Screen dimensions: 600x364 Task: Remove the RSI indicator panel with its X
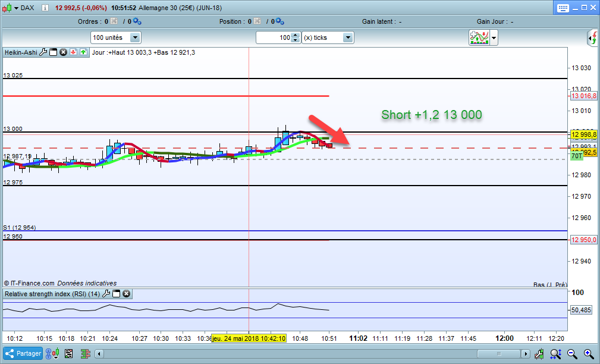click(126, 294)
